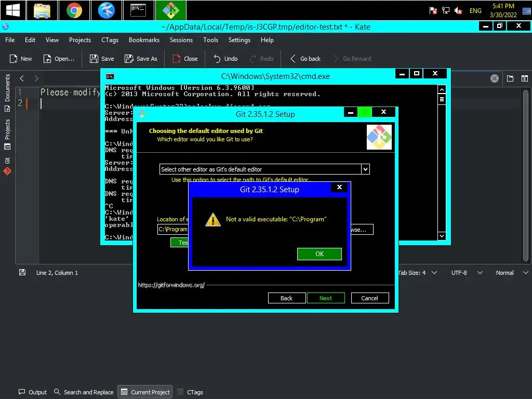The image size is (532, 399).
Task: Click split view icon in Kate
Action: [x=525, y=79]
